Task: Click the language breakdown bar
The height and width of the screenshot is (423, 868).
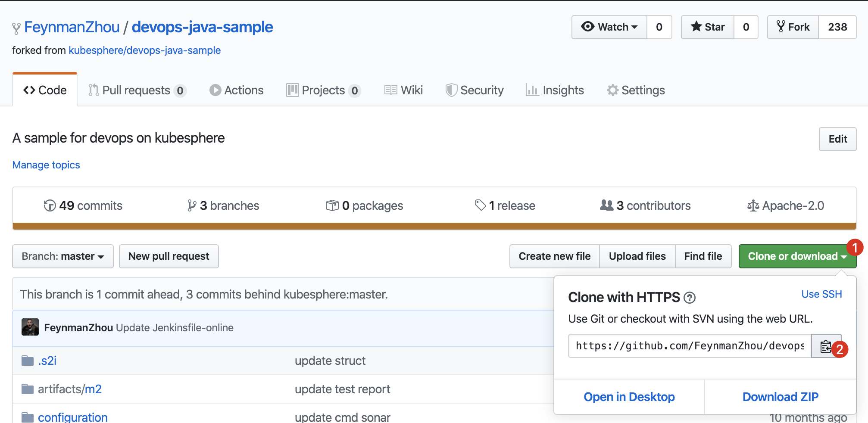Action: [434, 226]
